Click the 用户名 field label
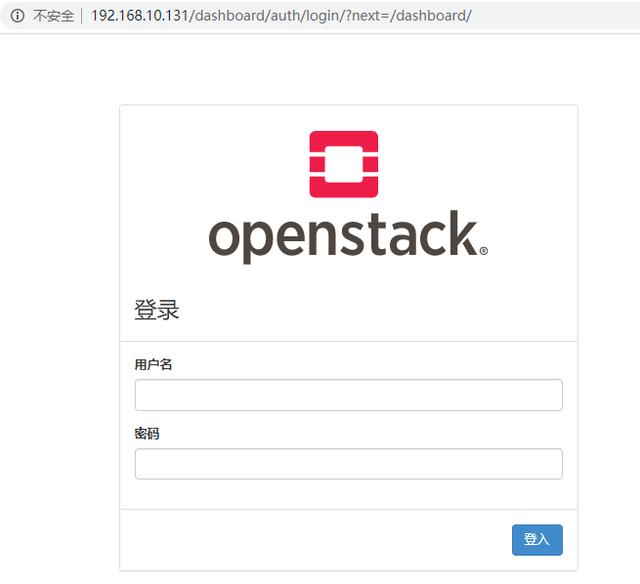640x584 pixels. point(153,364)
